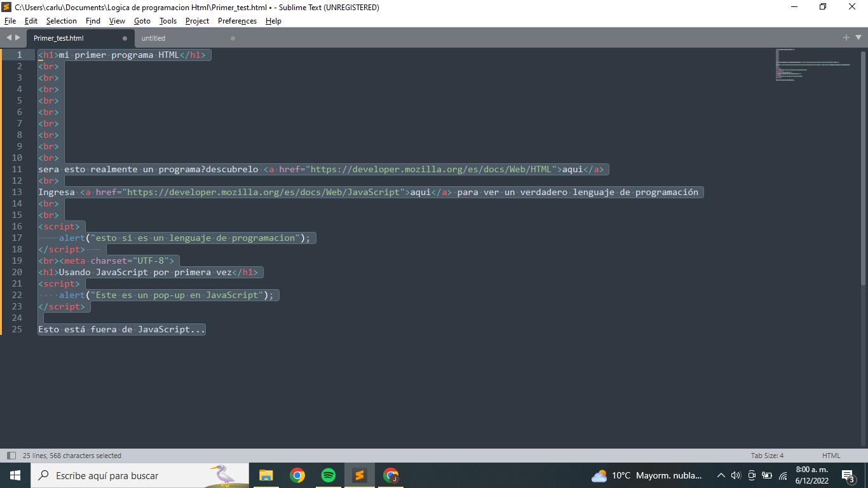Image resolution: width=868 pixels, height=488 pixels.
Task: Open the File menu
Action: [10, 21]
